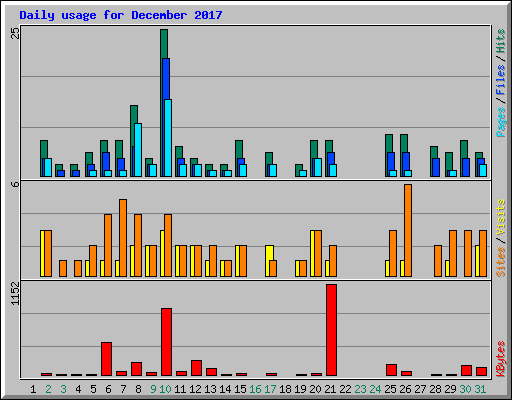Select the blue Files bar for day 28
Image resolution: width=512 pixels, height=400 pixels.
(x=436, y=167)
